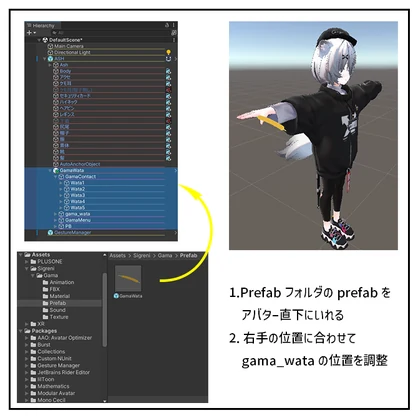This screenshot has width=418, height=418.
Task: Click the component icon on ヘアピン row
Action: 168,108
